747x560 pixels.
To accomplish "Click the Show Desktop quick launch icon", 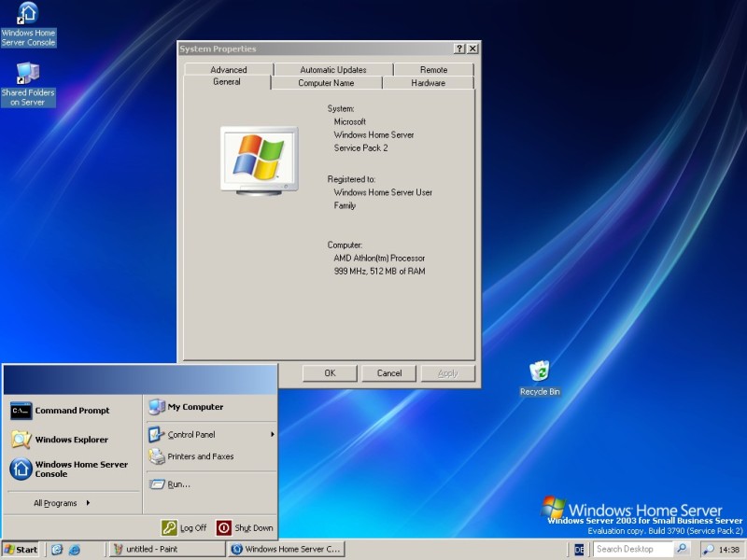I will pos(57,550).
